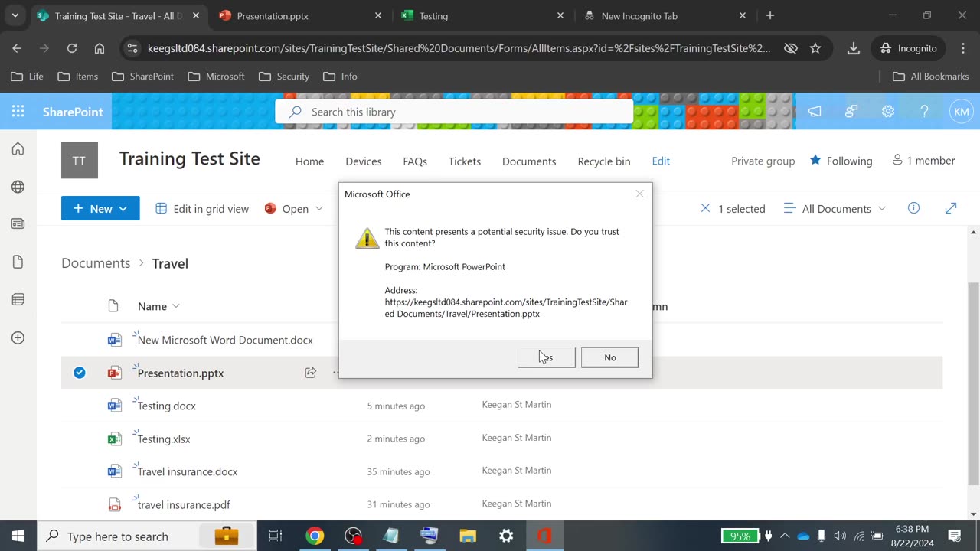Open the SharePoint bookmarks folder
The image size is (980, 551).
tap(142, 77)
